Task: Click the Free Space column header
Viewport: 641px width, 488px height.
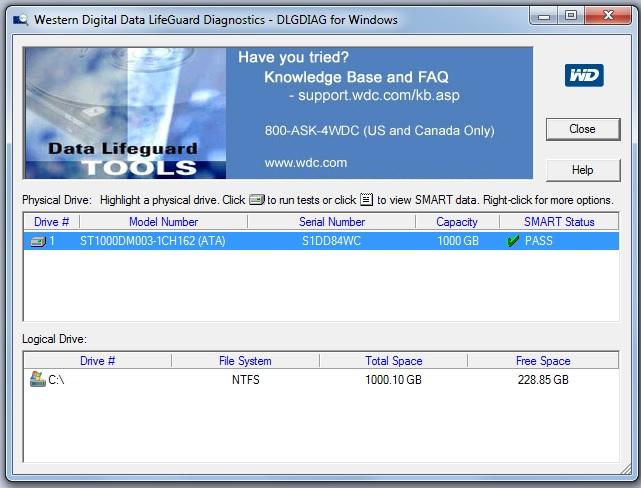Action: (543, 361)
